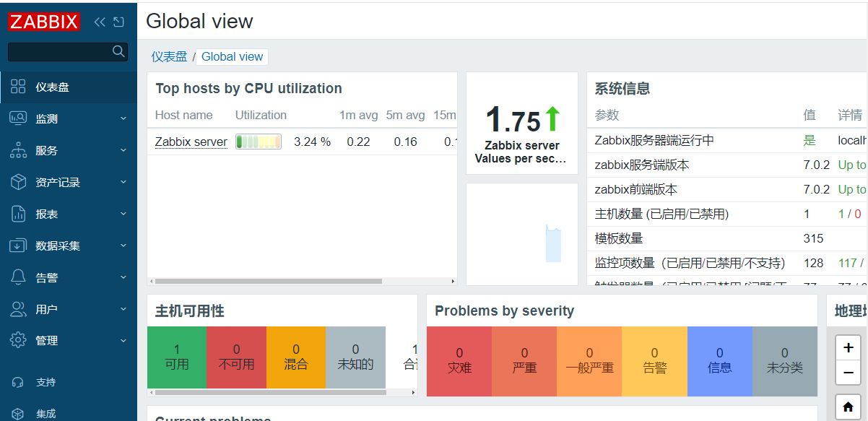
Task: Click the 严重 high severity tile
Action: click(524, 361)
